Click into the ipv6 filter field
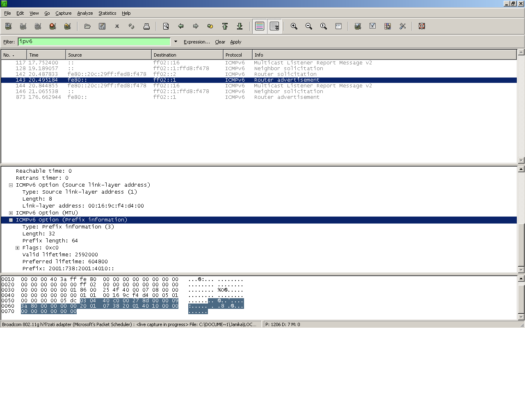This screenshot has height=420, width=525. (x=94, y=41)
